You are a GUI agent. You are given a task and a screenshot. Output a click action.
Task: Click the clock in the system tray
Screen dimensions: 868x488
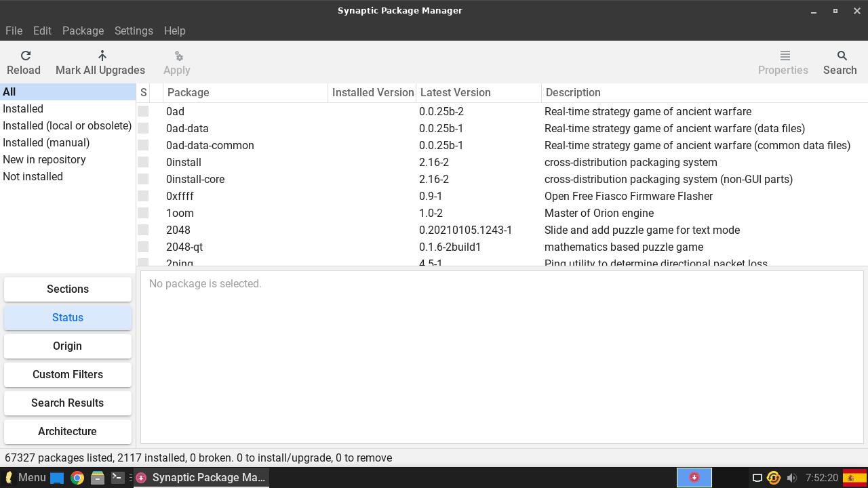coord(822,478)
